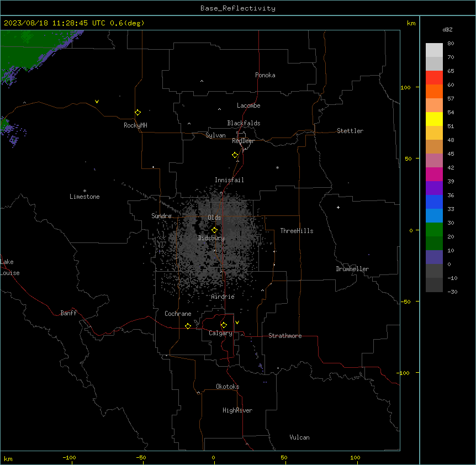The height and width of the screenshot is (465, 476).
Task: Click the yellow diamond marker above Calgary label
Action: pyautogui.click(x=224, y=325)
